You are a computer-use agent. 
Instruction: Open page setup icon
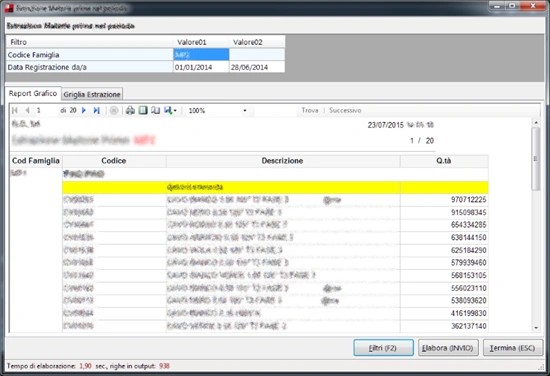click(155, 110)
